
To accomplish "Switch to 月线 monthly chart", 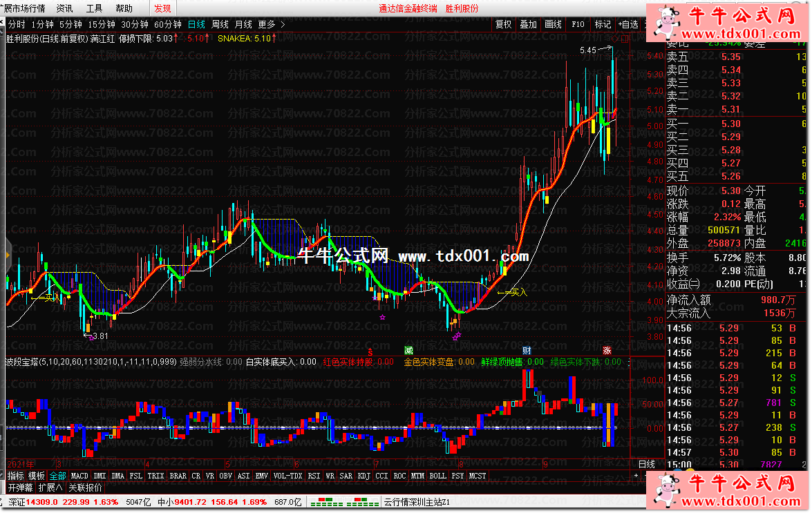I will [243, 24].
